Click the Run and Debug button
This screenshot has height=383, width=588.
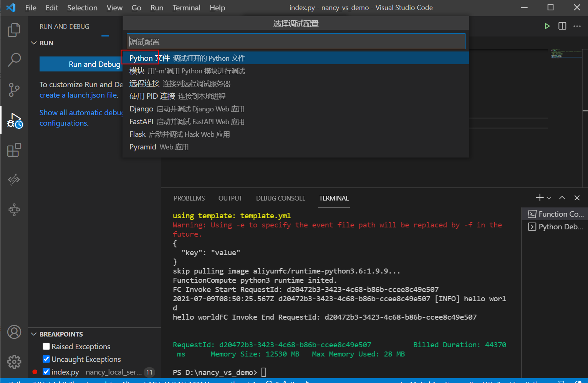pos(81,64)
